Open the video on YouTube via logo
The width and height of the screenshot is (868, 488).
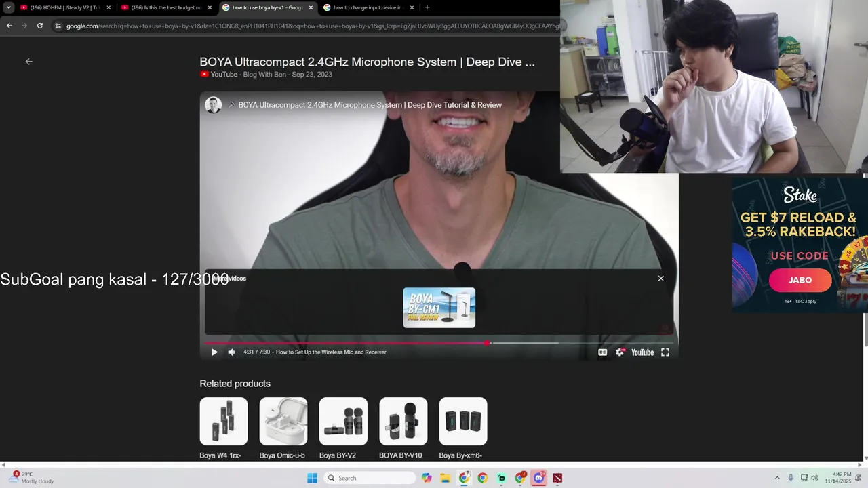[x=642, y=352]
